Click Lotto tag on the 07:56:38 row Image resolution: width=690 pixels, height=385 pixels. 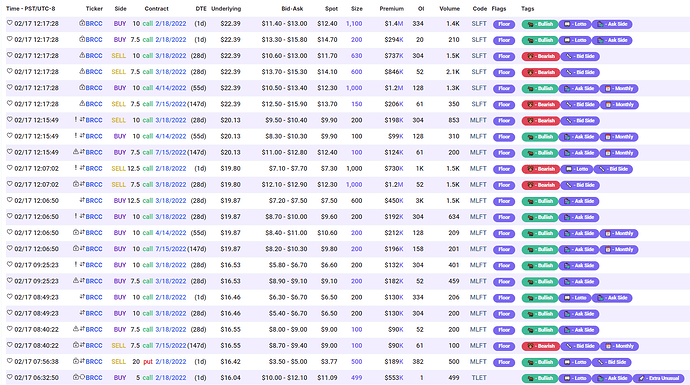point(575,362)
